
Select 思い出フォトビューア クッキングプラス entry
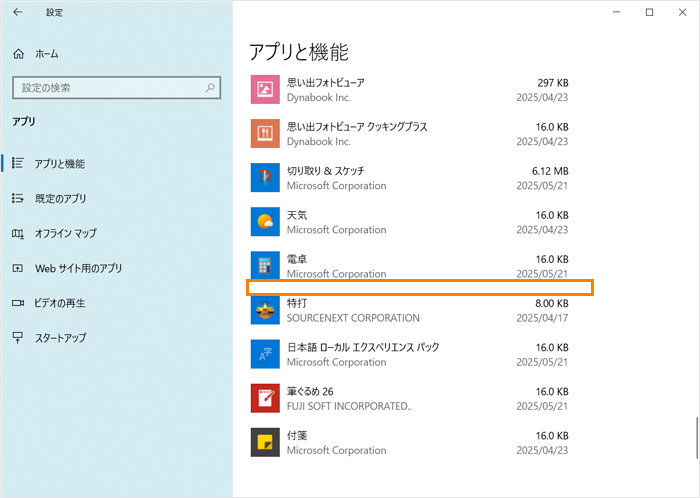click(357, 127)
